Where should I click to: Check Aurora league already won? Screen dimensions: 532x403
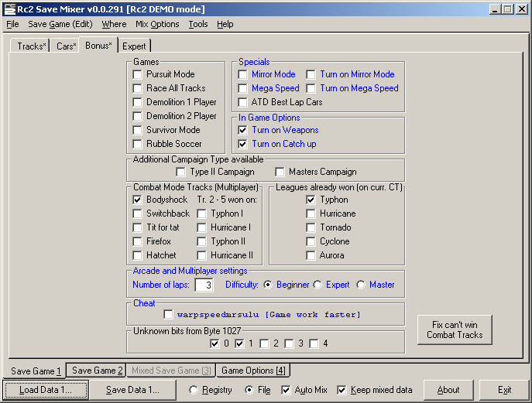(311, 255)
